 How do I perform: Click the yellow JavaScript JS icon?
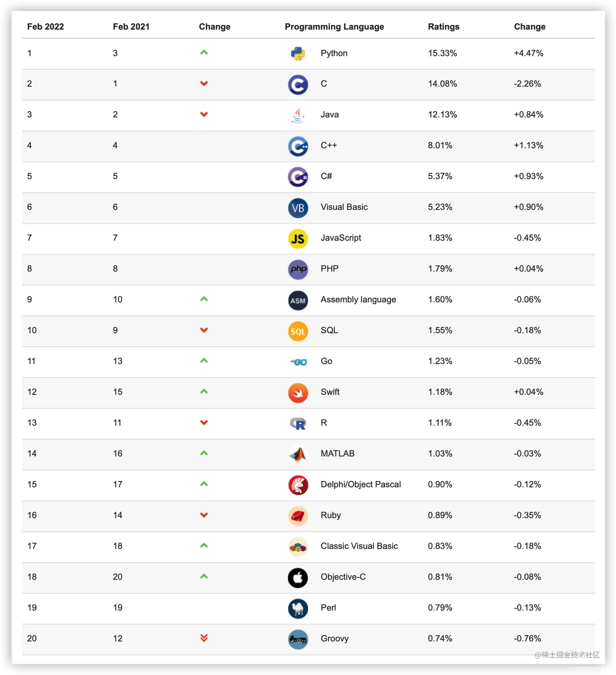pyautogui.click(x=298, y=239)
